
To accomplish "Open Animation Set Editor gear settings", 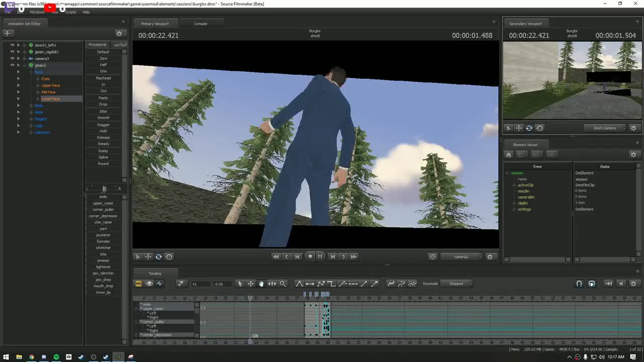I will [119, 33].
